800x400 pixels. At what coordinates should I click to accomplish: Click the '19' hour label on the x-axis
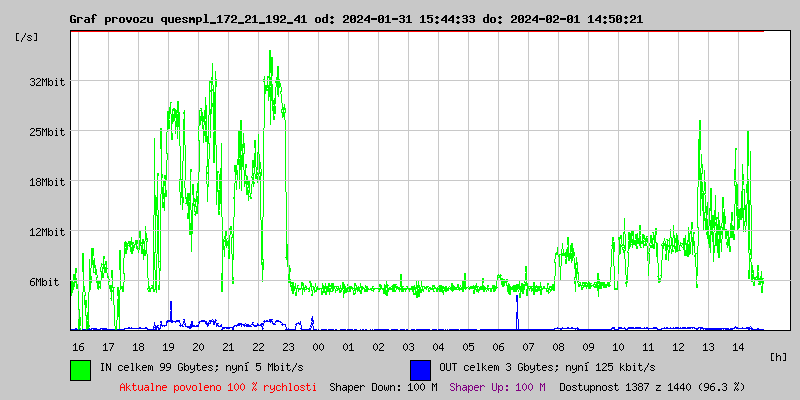point(168,347)
